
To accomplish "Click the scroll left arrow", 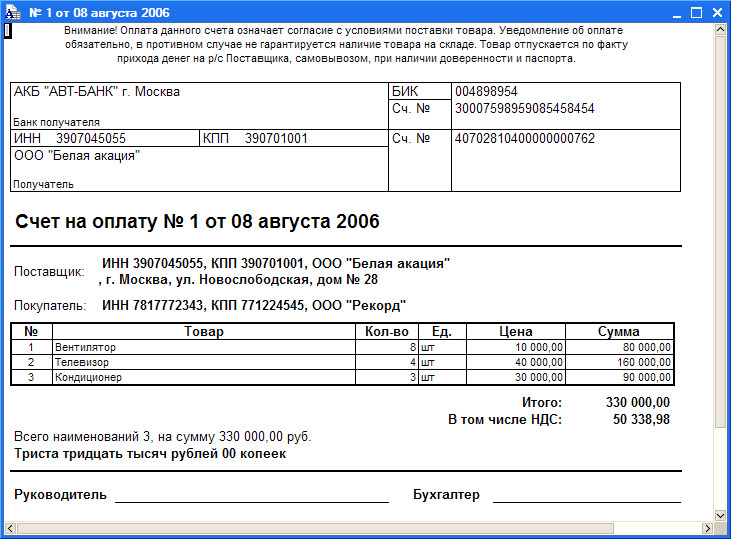I will (x=10, y=528).
